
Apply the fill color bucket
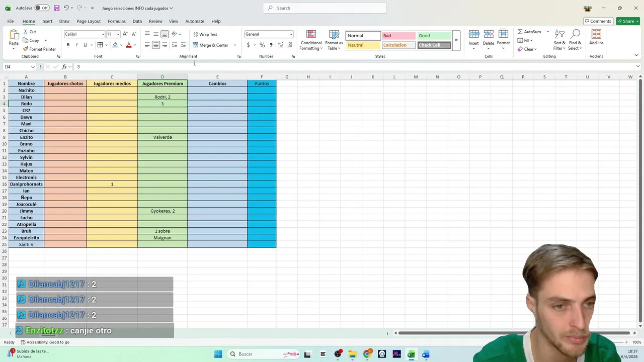tap(115, 45)
